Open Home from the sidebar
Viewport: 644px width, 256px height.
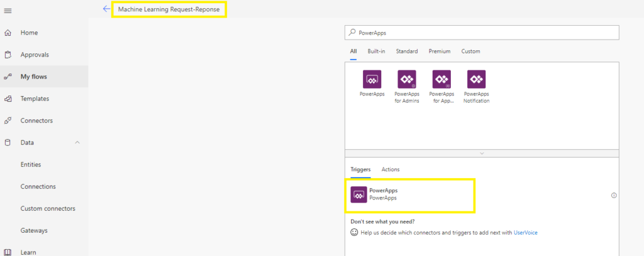[29, 33]
